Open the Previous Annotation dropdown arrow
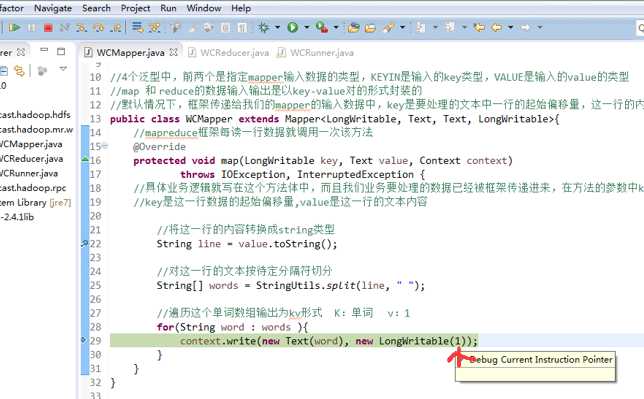Image resolution: width=644 pixels, height=399 pixels. point(465,28)
